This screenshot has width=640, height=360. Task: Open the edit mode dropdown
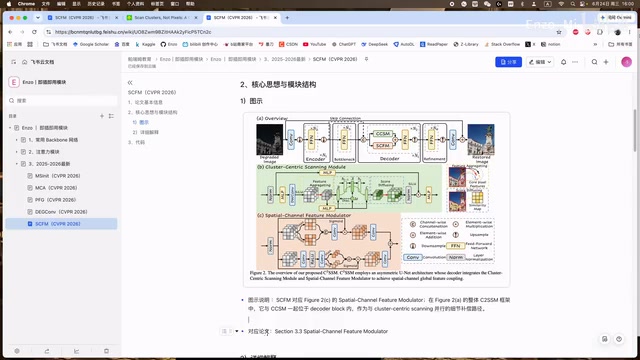click(540, 62)
